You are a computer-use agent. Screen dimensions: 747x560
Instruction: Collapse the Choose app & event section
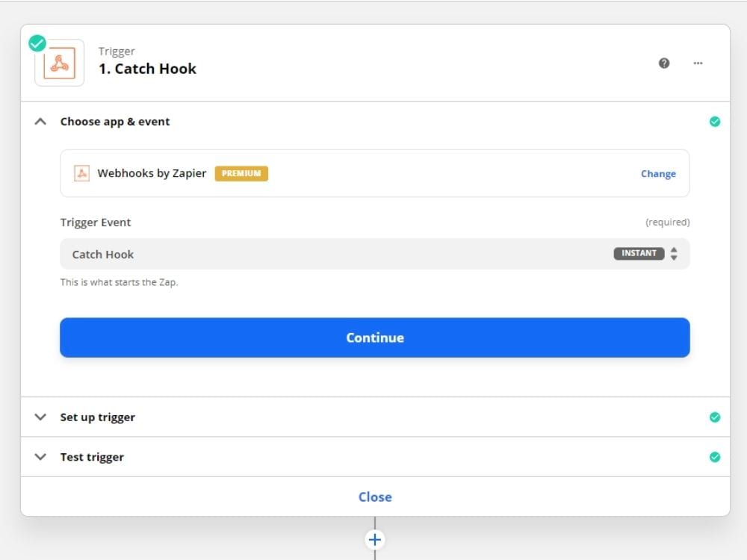(x=40, y=122)
